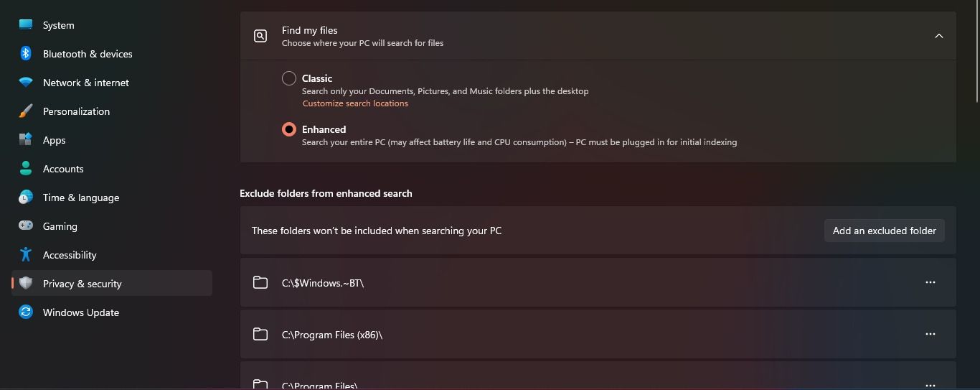This screenshot has height=390, width=980.
Task: Click the Accounts person icon
Action: [26, 169]
